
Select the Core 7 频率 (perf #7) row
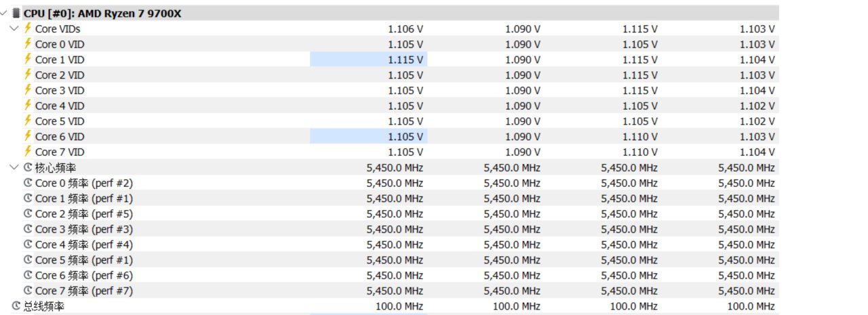point(84,291)
